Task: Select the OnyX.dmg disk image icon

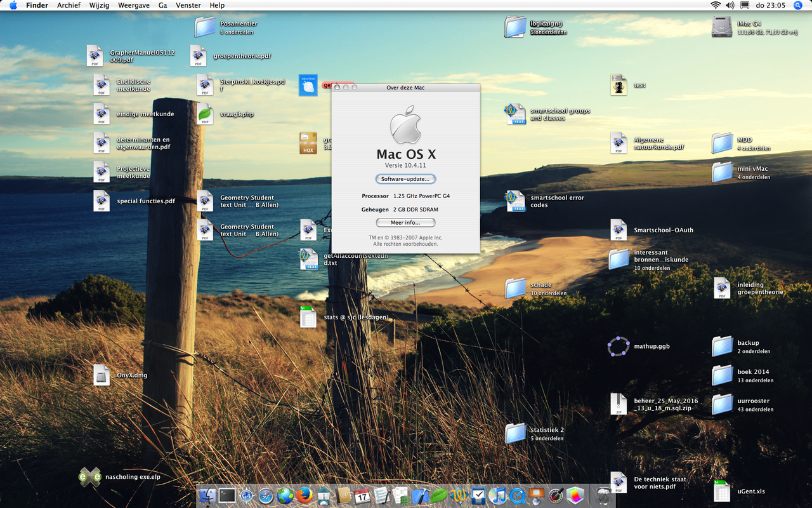Action: point(101,375)
